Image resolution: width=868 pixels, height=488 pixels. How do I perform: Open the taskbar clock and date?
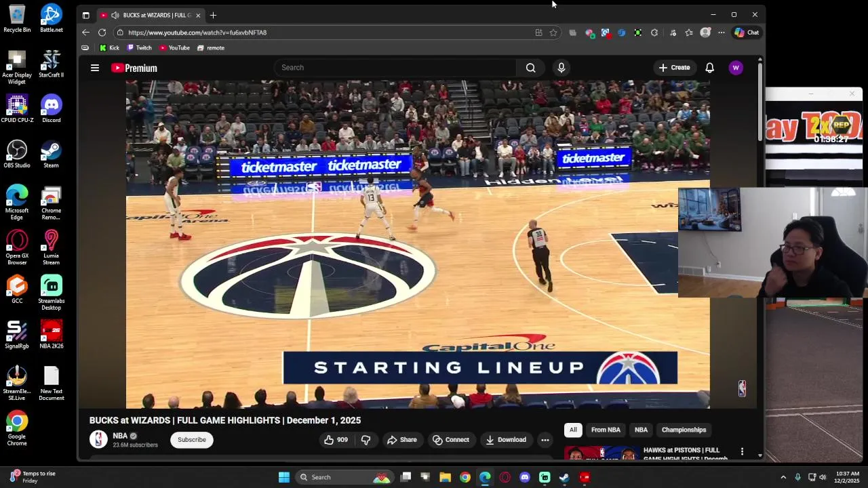pyautogui.click(x=848, y=477)
